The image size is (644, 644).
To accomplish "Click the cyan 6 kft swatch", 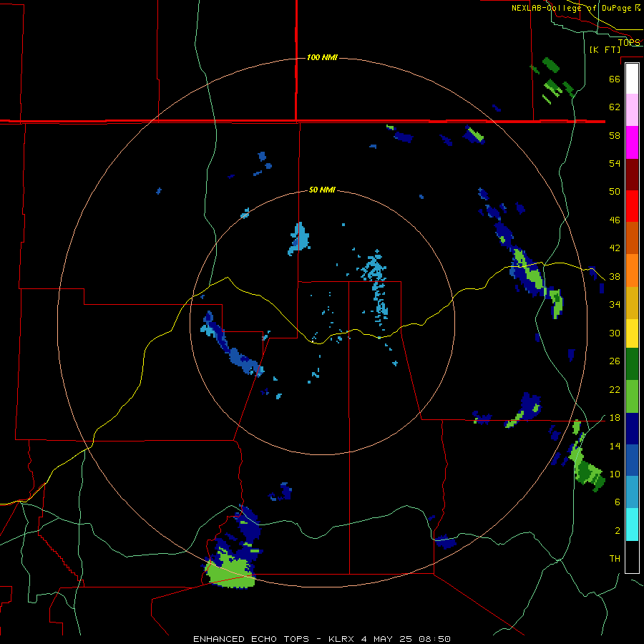I will tap(632, 525).
